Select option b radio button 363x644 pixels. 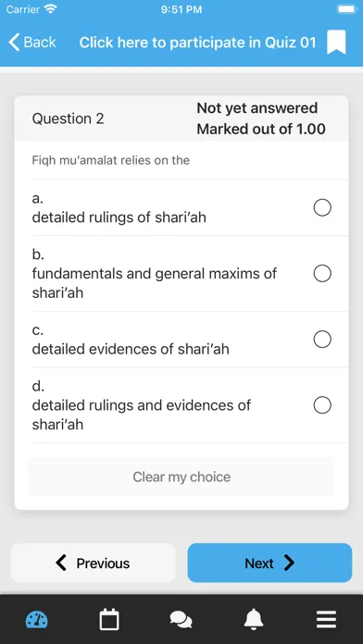[322, 274]
